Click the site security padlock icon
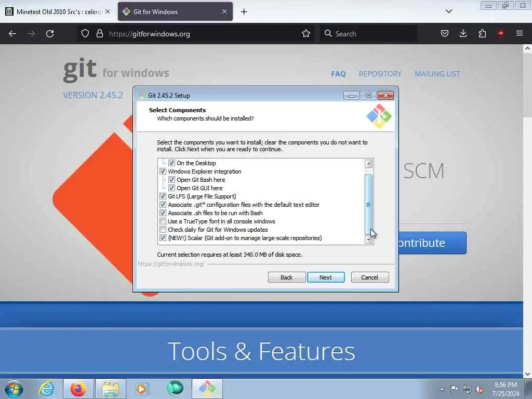This screenshot has width=532, height=399. click(99, 34)
